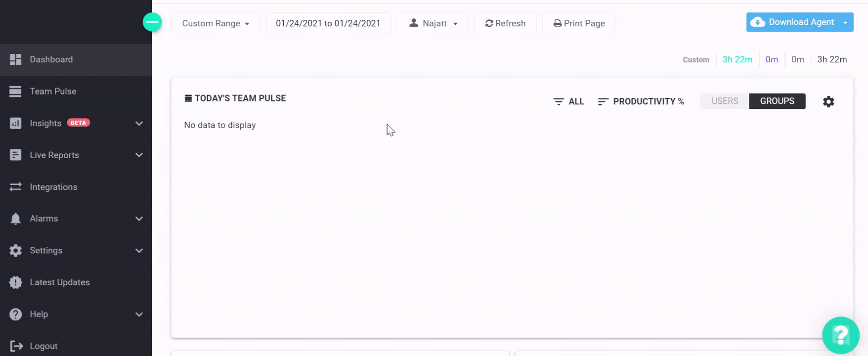Expand the Settings submenu chevron
Screen dimensions: 868x356
pyautogui.click(x=139, y=251)
